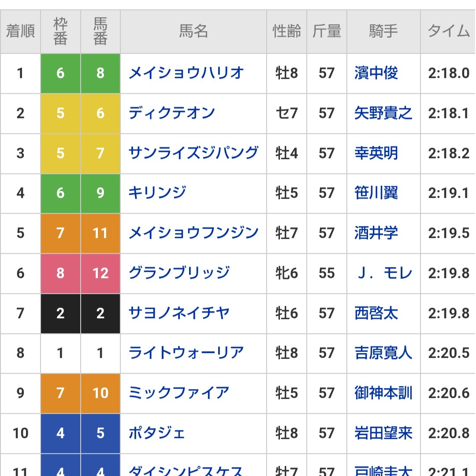Open horse ディクテオン link
Image resolution: width=476 pixels, height=476 pixels.
coord(172,113)
